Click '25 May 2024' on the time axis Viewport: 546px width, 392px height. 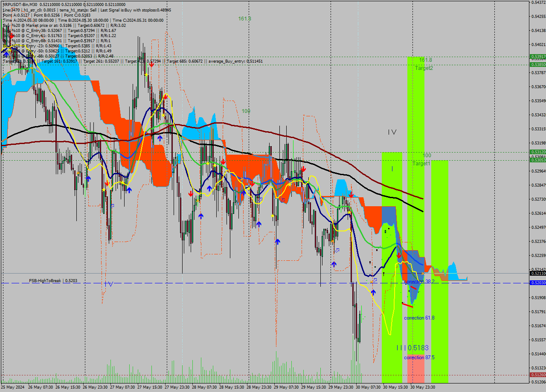(x=13, y=387)
